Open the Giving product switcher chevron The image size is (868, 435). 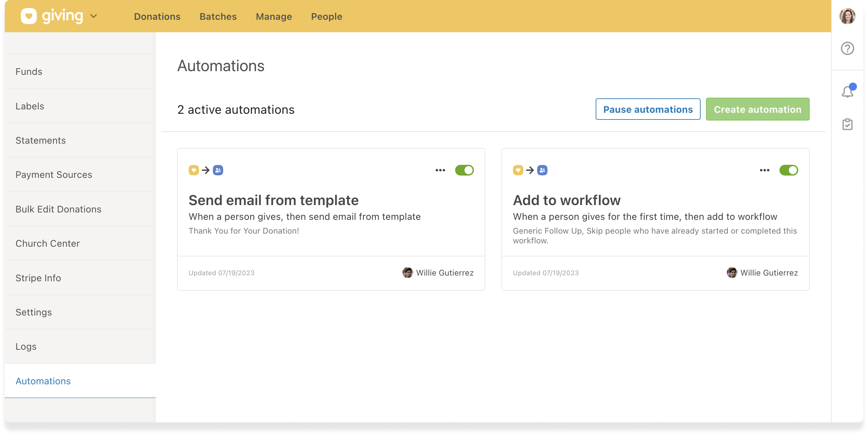click(94, 16)
